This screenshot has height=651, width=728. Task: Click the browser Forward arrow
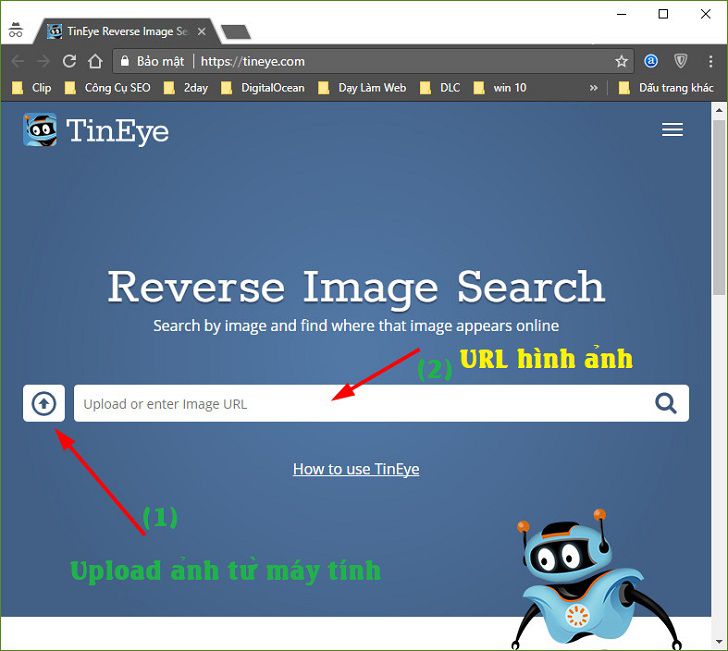point(43,61)
